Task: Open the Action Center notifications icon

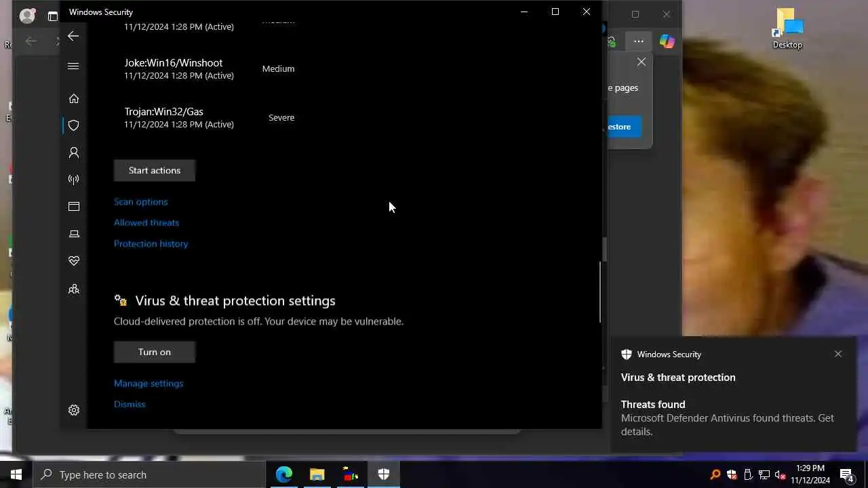Action: click(847, 474)
